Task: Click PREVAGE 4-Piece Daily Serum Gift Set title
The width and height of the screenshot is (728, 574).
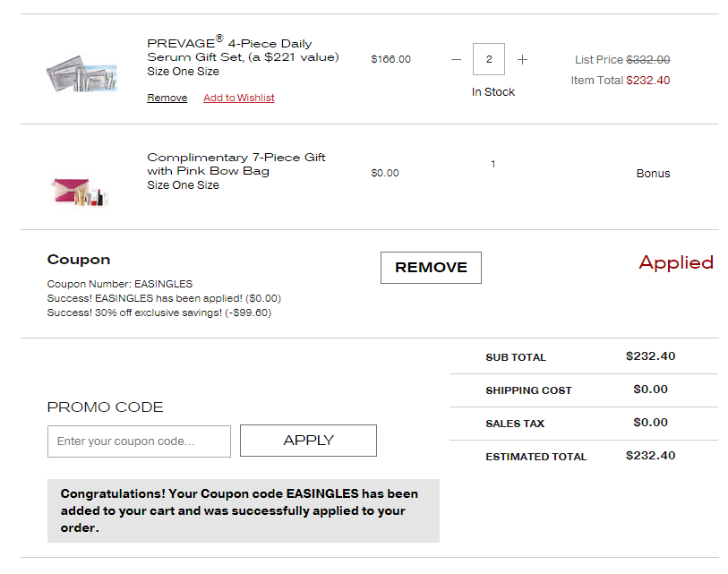Action: 243,49
